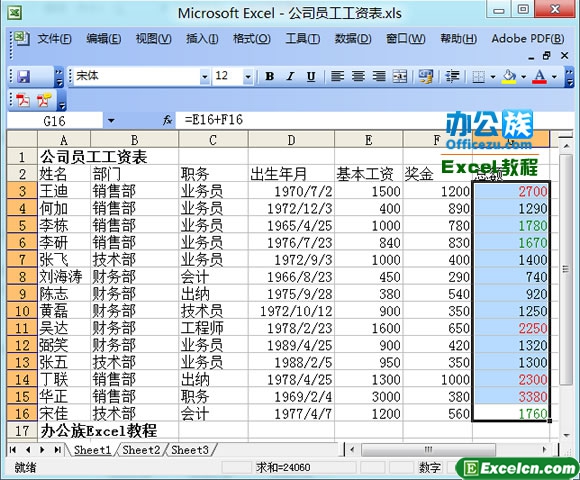Open the 格式(O) menu
The image size is (580, 480).
point(252,38)
